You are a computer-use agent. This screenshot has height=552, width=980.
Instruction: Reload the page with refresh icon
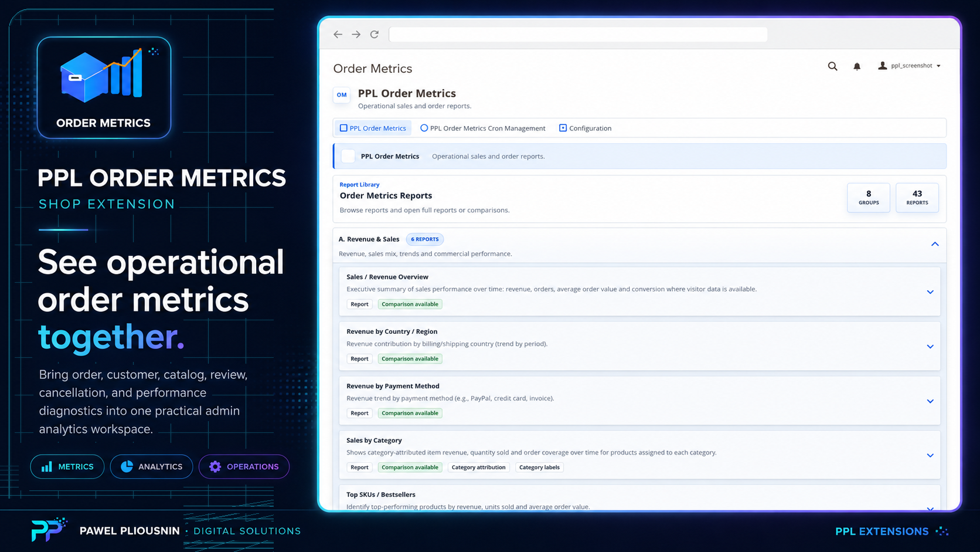click(375, 35)
